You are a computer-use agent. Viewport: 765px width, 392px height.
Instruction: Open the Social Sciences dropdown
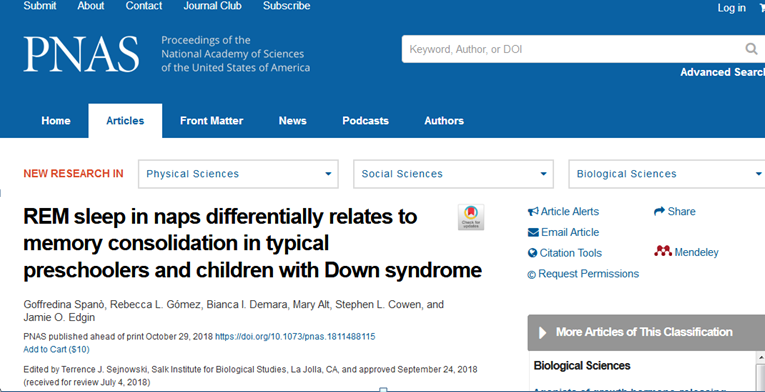pos(453,174)
